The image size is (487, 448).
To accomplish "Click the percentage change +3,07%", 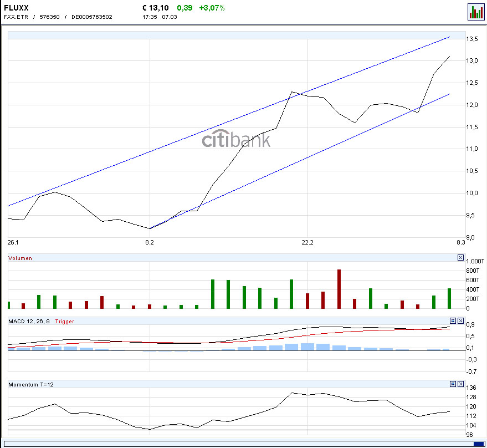I will pos(212,8).
